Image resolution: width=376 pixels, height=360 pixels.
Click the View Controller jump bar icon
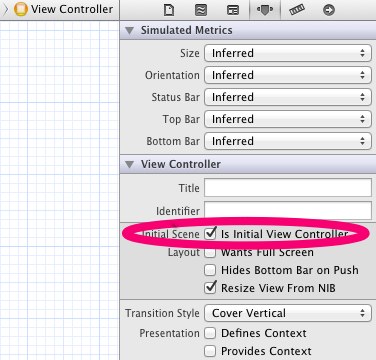click(21, 9)
